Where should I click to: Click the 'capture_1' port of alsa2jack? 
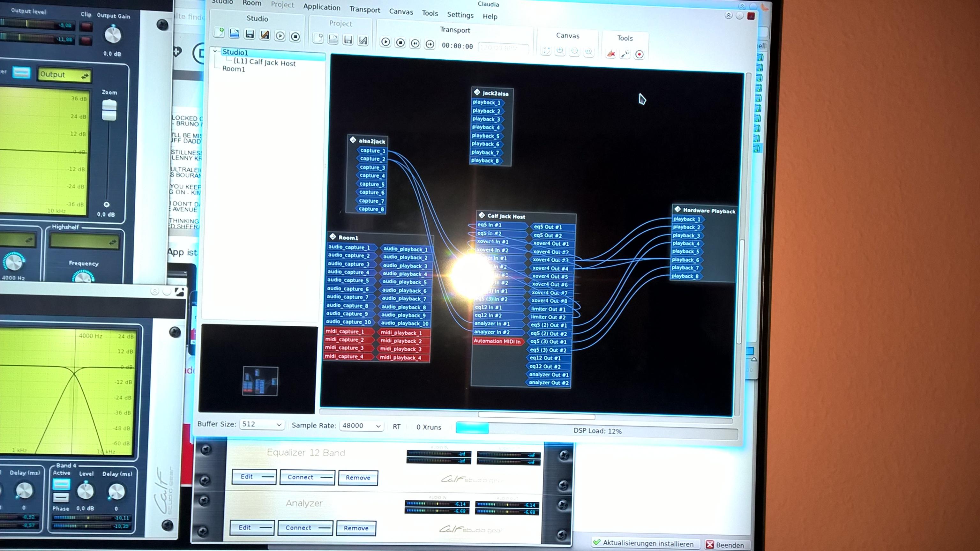(372, 151)
